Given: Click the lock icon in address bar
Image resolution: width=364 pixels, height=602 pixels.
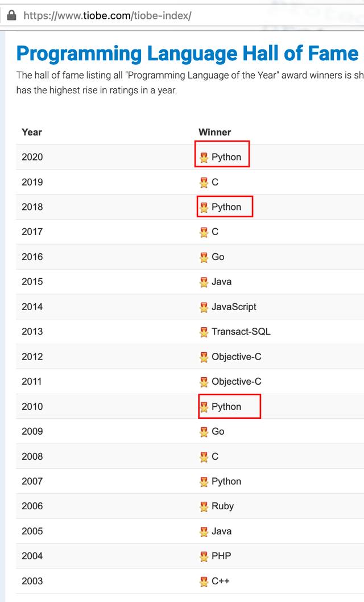Looking at the screenshot, I should pos(12,15).
